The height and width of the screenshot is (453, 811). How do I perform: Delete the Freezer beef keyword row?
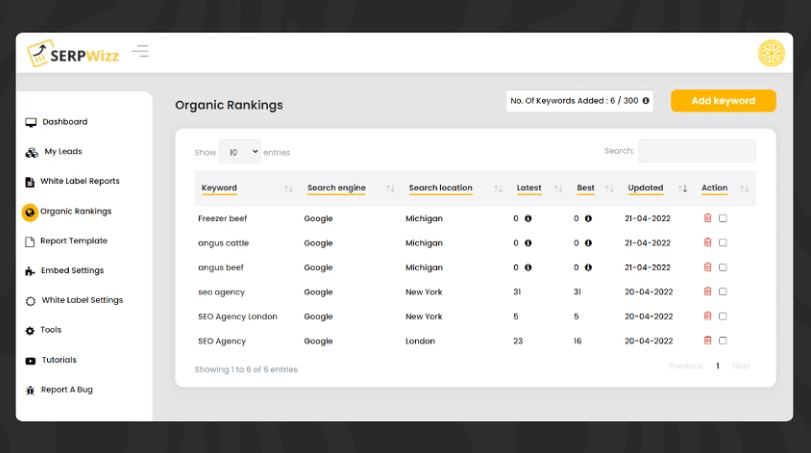(708, 218)
